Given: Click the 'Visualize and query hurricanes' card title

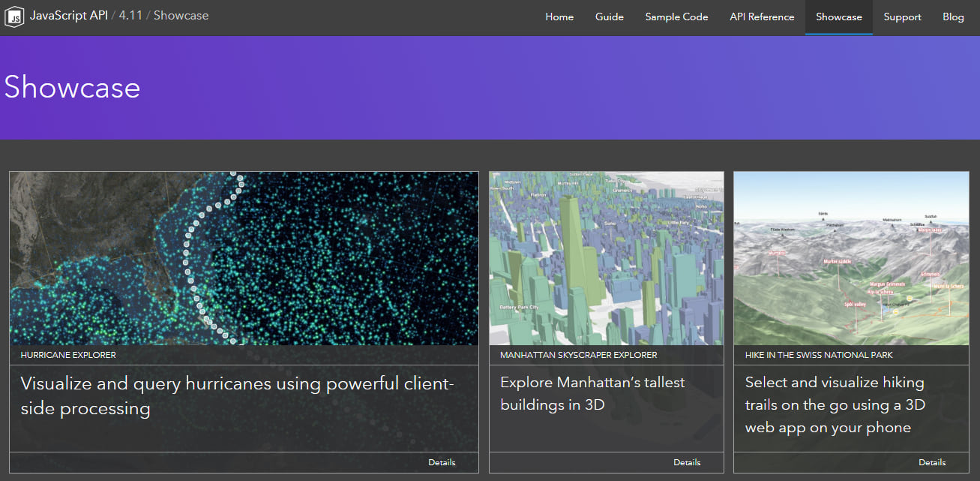Looking at the screenshot, I should (x=238, y=396).
